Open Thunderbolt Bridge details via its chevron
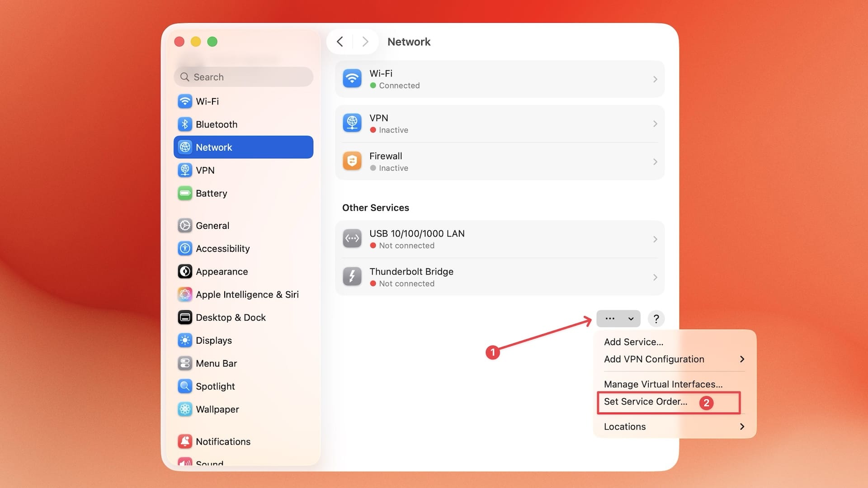868x488 pixels. (x=656, y=277)
